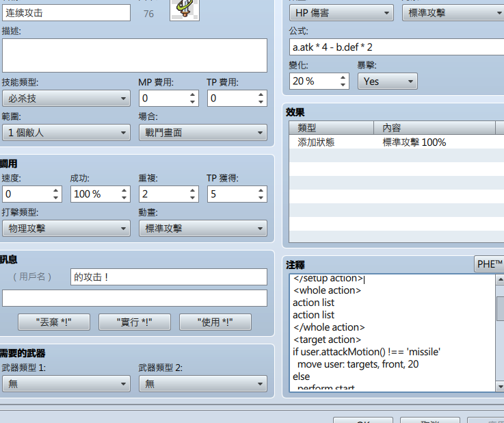Open the 動畫 dropdown showing 標準攻擊

point(203,229)
